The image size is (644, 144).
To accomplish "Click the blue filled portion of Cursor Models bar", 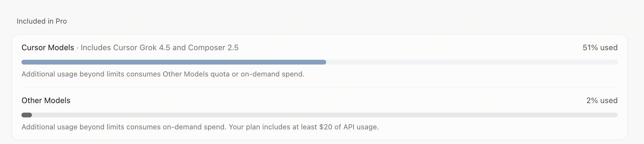I will [174, 62].
